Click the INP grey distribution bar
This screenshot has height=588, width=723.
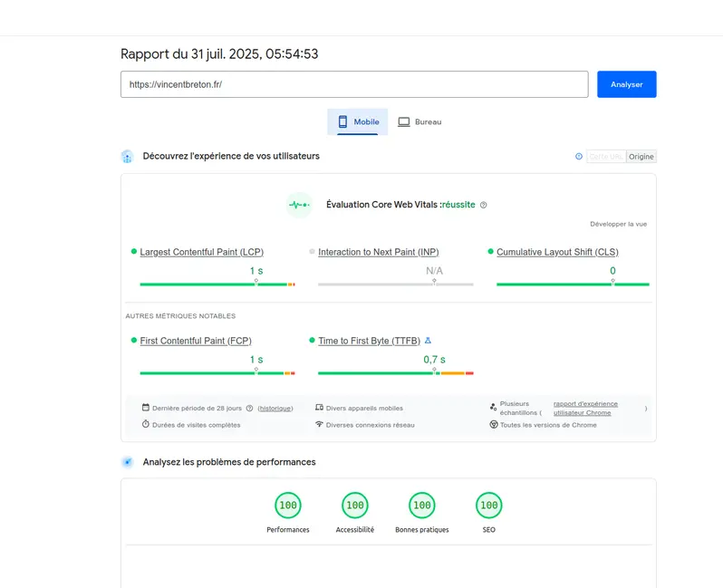point(396,284)
